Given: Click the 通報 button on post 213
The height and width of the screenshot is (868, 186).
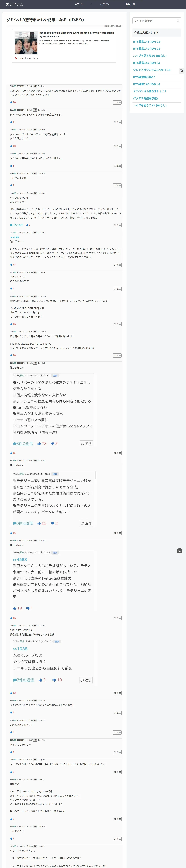Looking at the screenshot, I should [35, 154].
